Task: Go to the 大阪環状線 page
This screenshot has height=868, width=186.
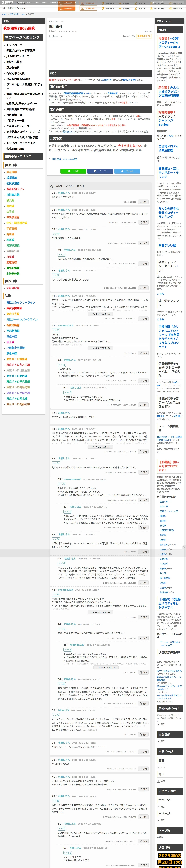Action: 13,288
